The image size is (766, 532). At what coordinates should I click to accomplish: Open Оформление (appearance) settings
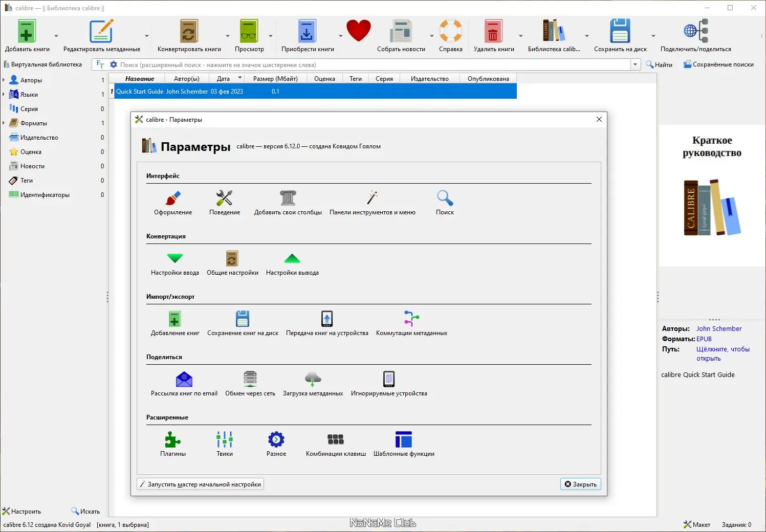point(173,203)
